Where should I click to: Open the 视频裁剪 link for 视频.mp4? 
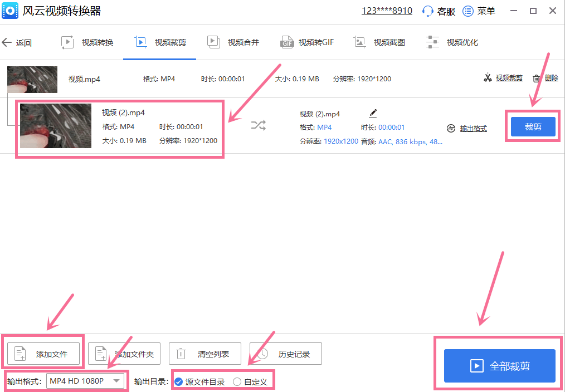[509, 78]
